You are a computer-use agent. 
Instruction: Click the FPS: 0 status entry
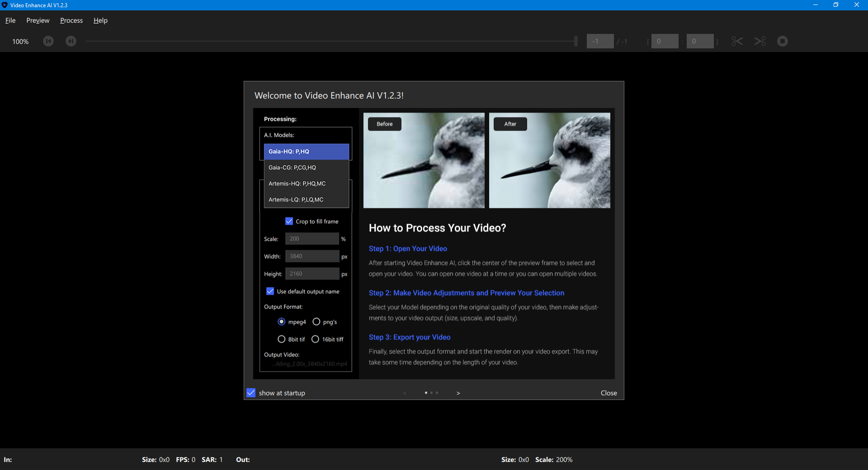[186, 460]
